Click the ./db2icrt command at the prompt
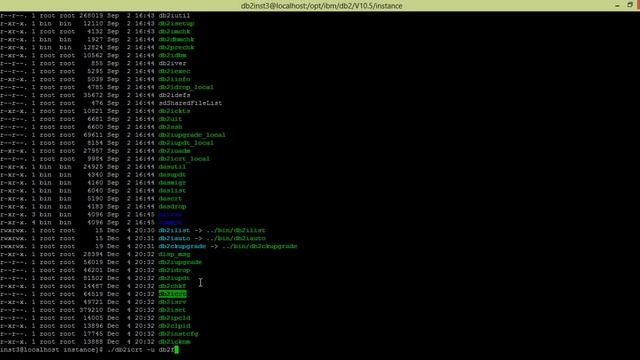This screenshot has width=640, height=360. [x=125, y=350]
